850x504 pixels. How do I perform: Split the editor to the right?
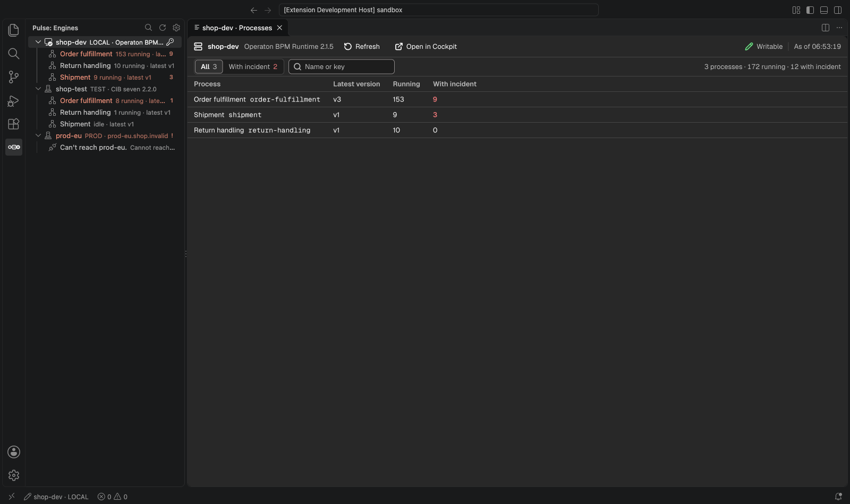click(826, 28)
